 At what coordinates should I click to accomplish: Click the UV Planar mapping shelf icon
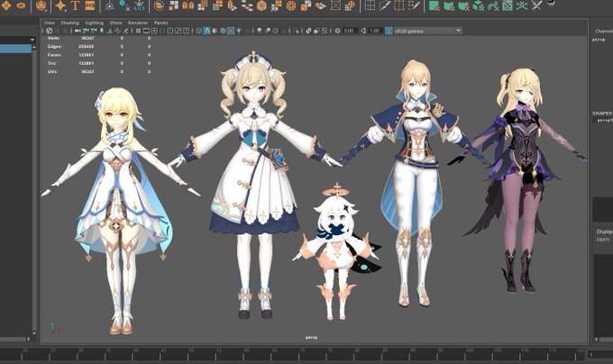click(x=434, y=5)
